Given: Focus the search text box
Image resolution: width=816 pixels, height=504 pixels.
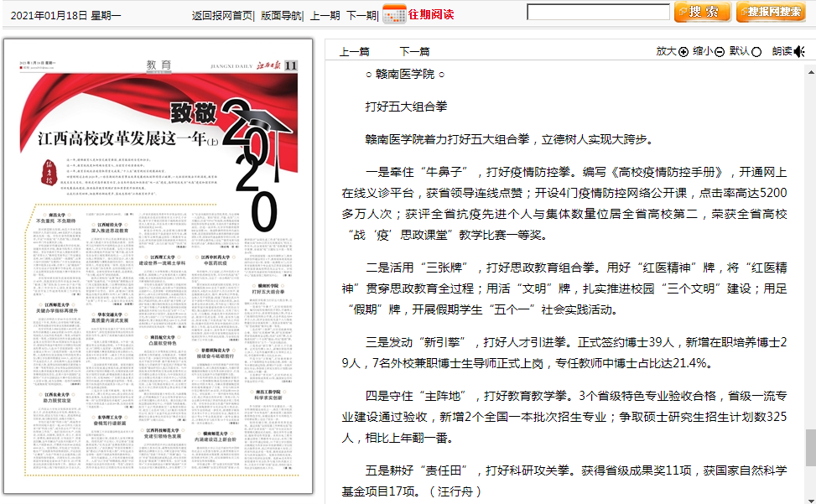Looking at the screenshot, I should [599, 12].
